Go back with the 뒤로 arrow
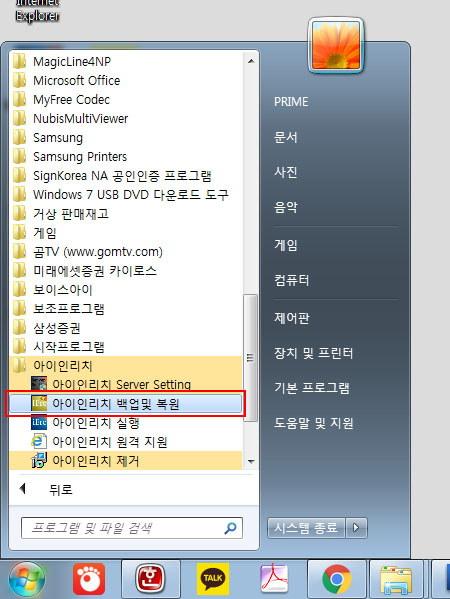The height and width of the screenshot is (599, 450). coord(23,489)
